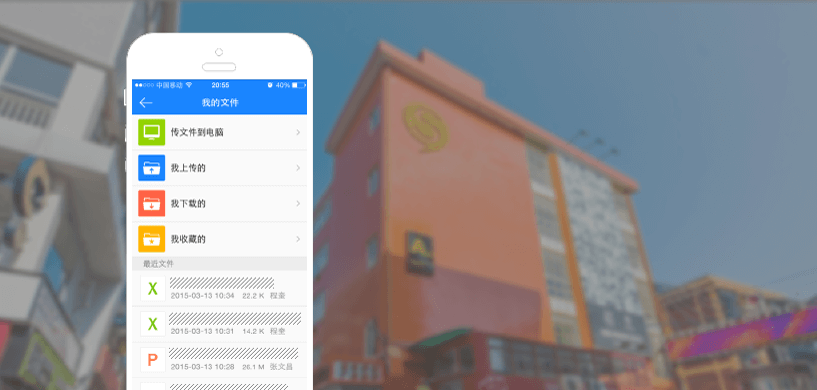Tap the PowerPoint icon of 26.1 M file
Image resolution: width=817 pixels, height=390 pixels.
tap(153, 360)
